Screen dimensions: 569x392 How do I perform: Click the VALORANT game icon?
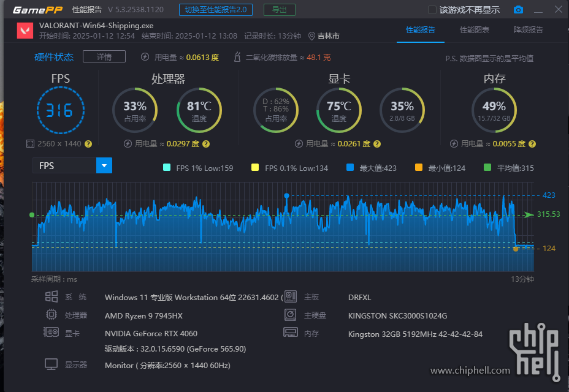[25, 31]
